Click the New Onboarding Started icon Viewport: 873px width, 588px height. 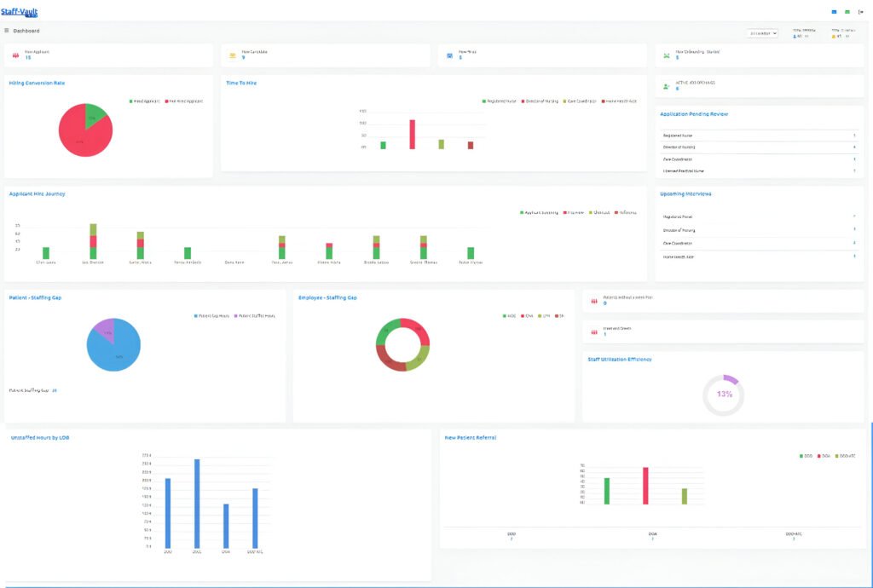(667, 55)
